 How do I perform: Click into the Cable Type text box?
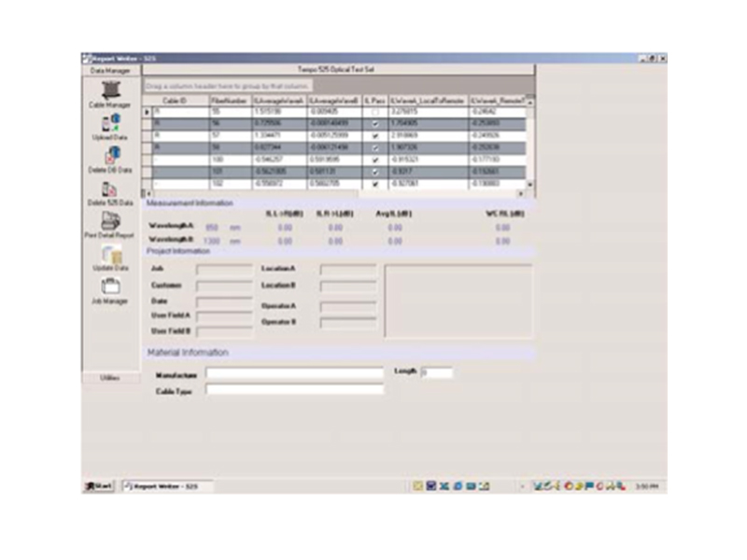[294, 389]
